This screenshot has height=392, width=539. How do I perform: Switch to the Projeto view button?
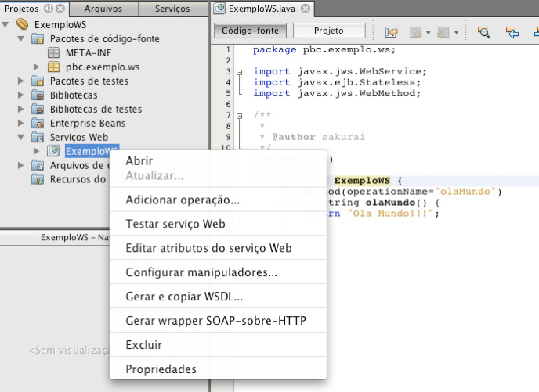click(328, 31)
